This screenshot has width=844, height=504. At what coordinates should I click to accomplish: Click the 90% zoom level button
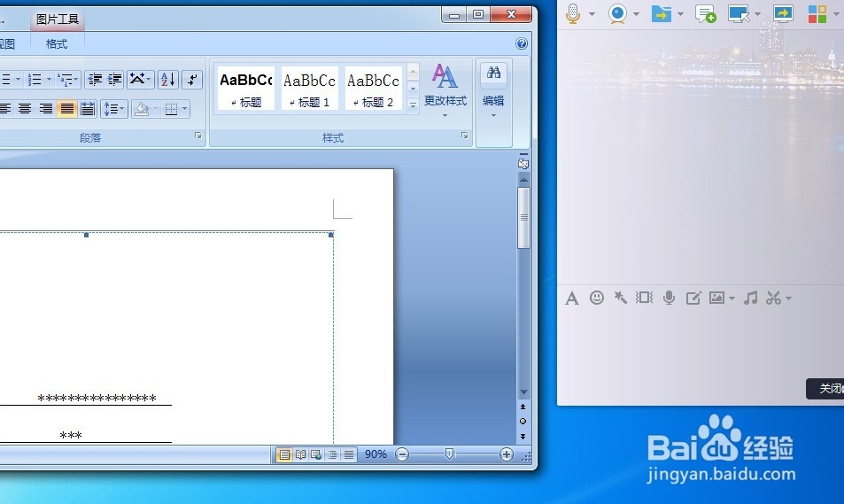pos(376,454)
